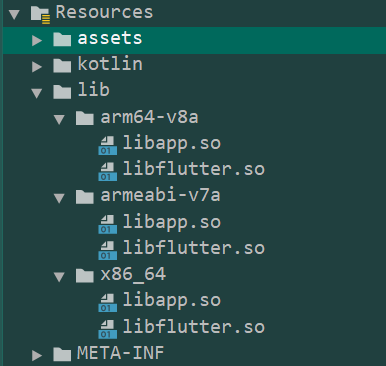Expand the kotlin folder arrow
This screenshot has width=386, height=366.
tap(37, 66)
